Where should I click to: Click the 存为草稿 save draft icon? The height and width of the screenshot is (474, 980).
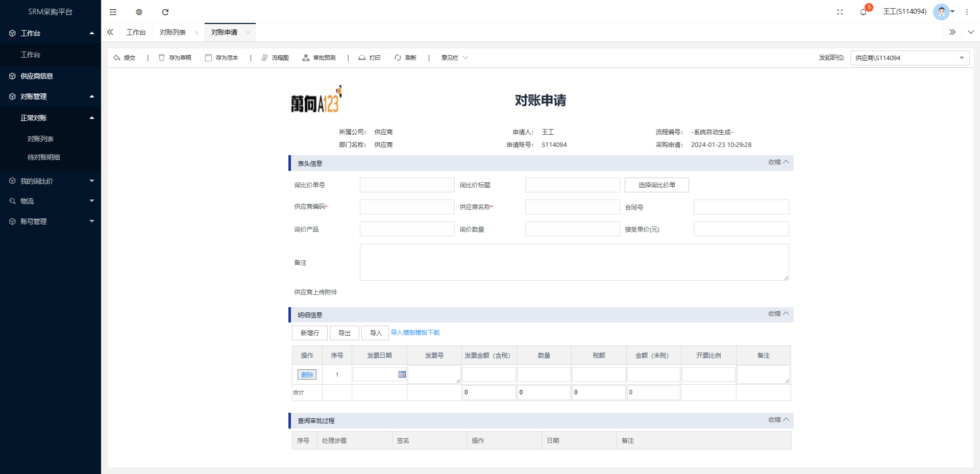pos(162,58)
